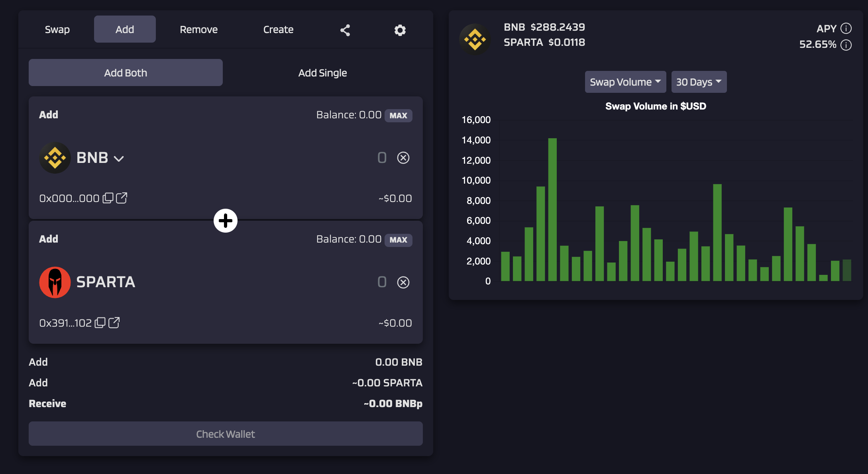Viewport: 868px width, 474px height.
Task: Copy the BNB address 0x000...000
Action: (108, 198)
